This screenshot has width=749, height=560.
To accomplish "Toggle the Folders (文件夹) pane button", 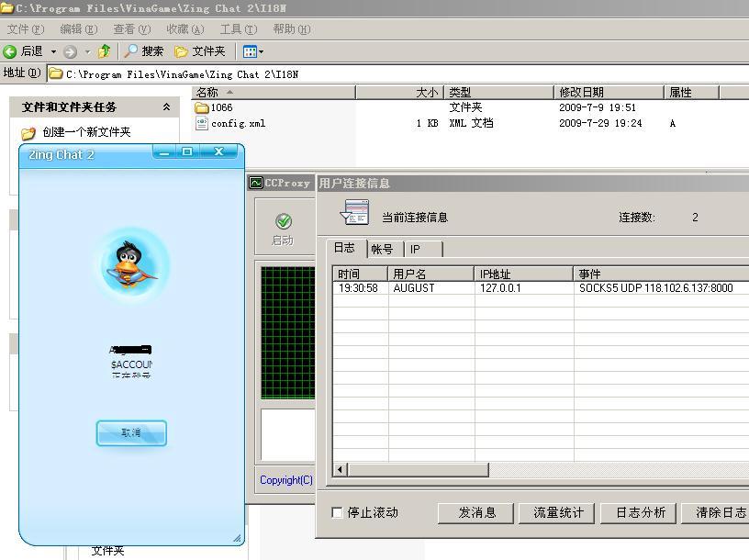I will (200, 51).
